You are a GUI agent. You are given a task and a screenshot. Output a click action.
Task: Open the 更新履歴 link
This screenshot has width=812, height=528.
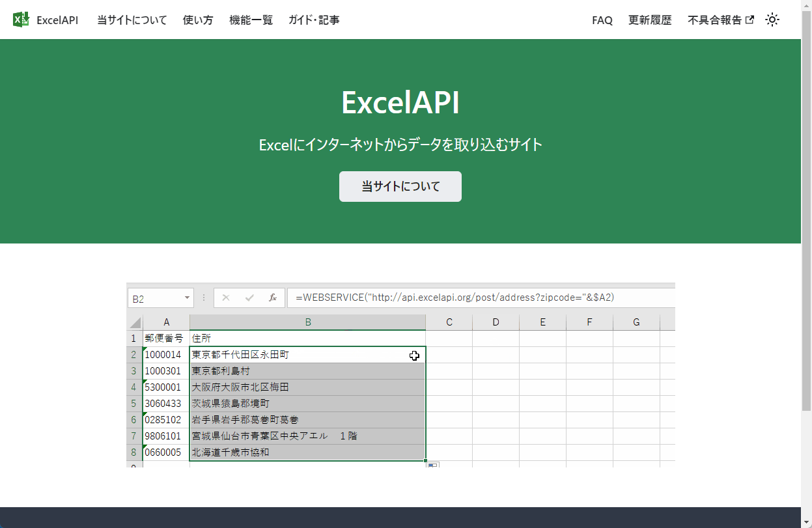pyautogui.click(x=649, y=20)
